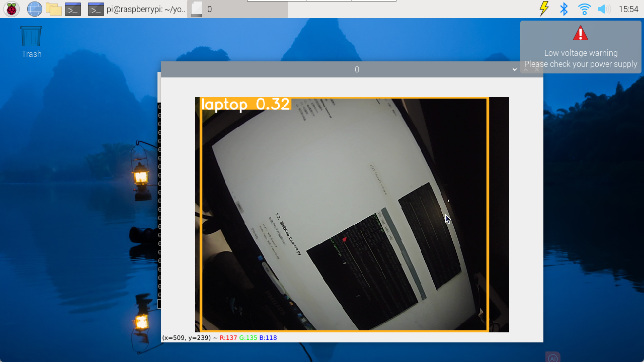The width and height of the screenshot is (644, 362).
Task: Open the Bluetooth menu
Action: pos(564,9)
